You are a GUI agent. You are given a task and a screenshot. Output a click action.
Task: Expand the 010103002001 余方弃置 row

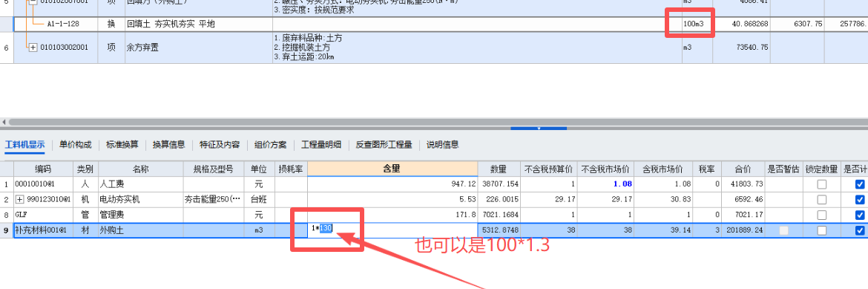33,48
